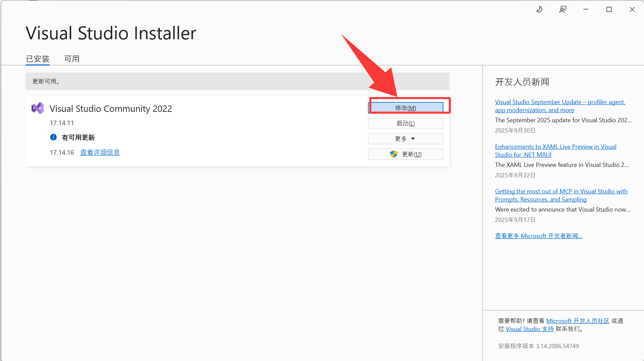Click the 修改(M) button

(x=406, y=108)
